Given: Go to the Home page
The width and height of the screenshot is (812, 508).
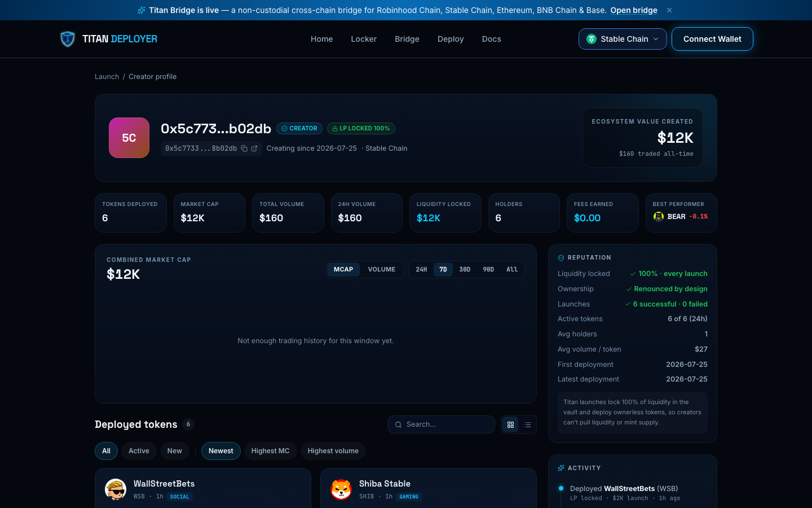Looking at the screenshot, I should tap(322, 39).
